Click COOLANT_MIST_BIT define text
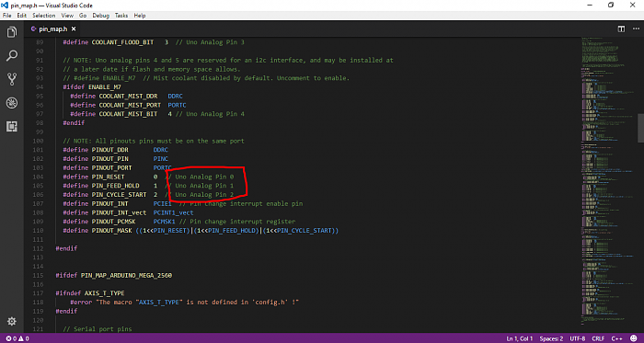644x343 pixels. [x=128, y=114]
